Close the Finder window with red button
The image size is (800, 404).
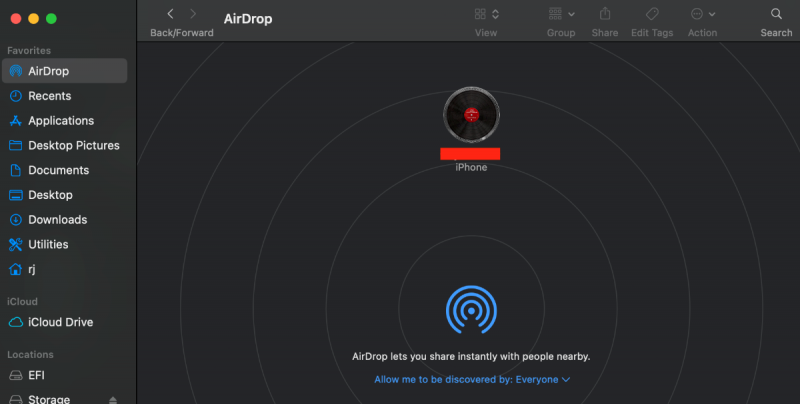coord(16,19)
